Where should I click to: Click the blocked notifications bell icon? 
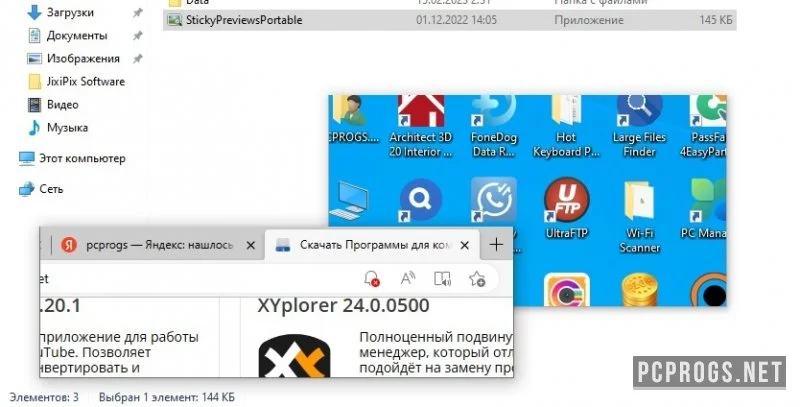[x=371, y=278]
